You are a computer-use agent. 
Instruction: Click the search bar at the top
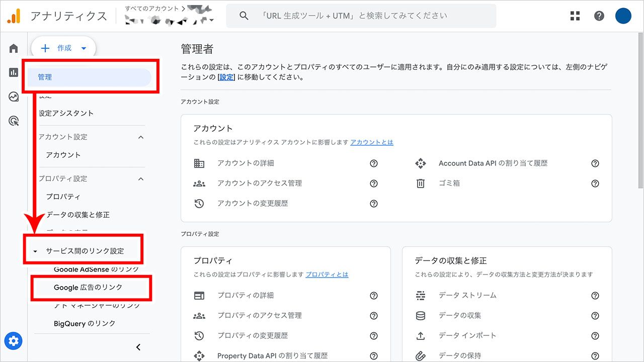[x=361, y=16]
